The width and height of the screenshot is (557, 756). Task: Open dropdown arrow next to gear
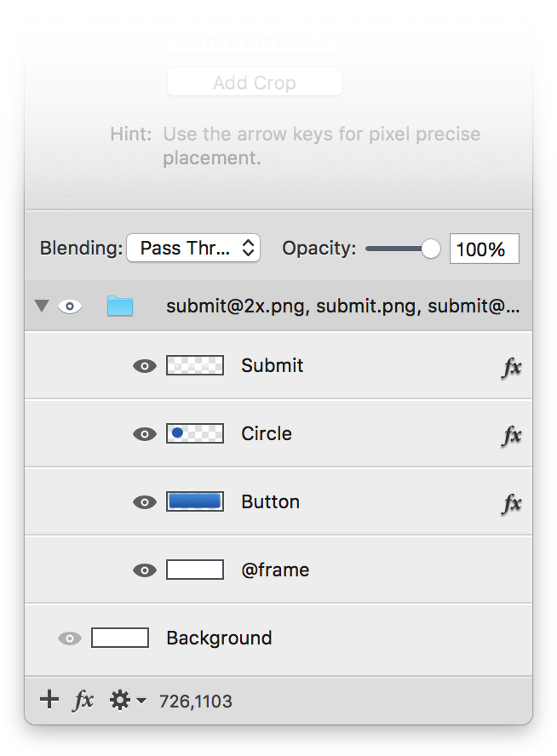(x=141, y=701)
